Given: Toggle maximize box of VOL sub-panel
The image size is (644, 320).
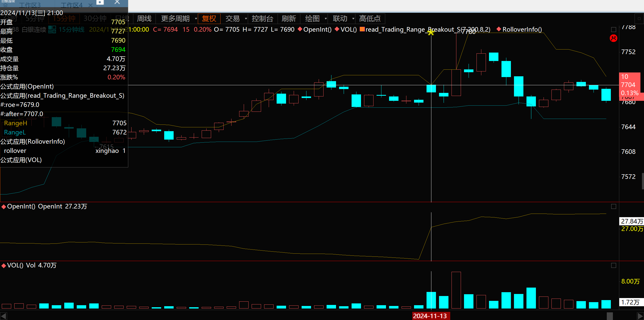Looking at the screenshot, I should pos(614,265).
